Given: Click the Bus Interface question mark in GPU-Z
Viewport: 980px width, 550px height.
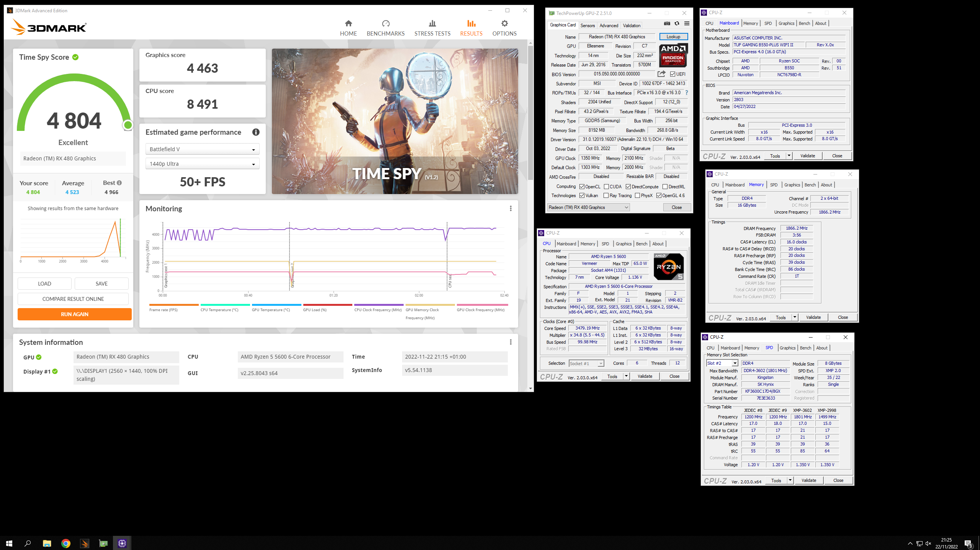Looking at the screenshot, I should [x=686, y=93].
